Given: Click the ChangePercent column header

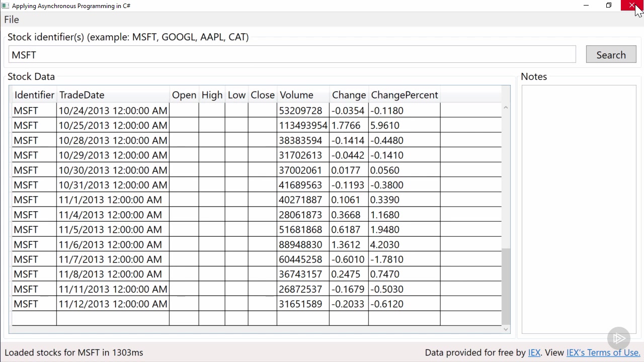Looking at the screenshot, I should (404, 95).
